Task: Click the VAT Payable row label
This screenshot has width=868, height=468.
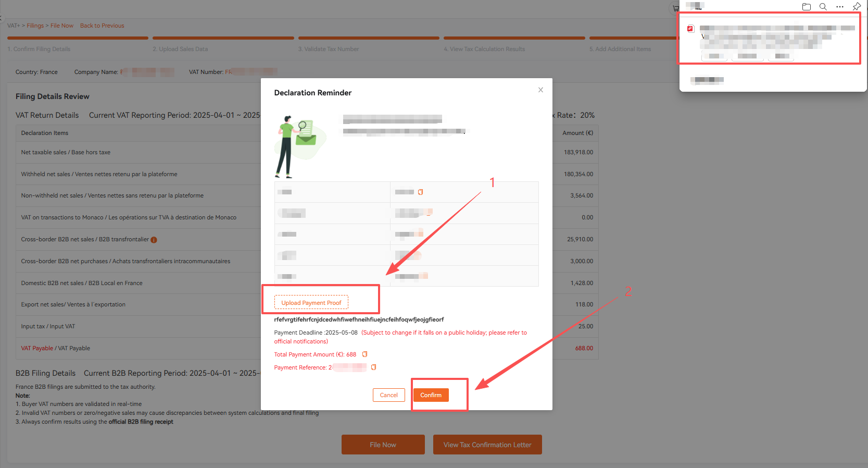Action: [55, 348]
